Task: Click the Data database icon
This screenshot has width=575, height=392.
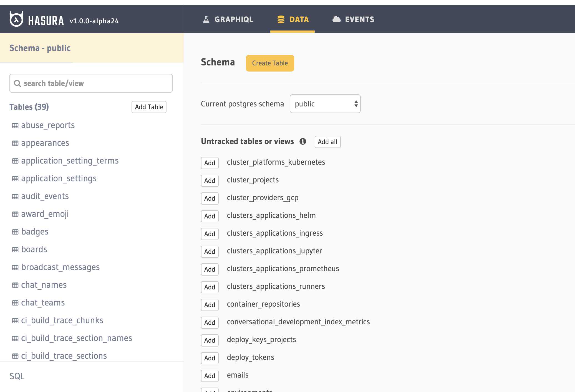Action: point(281,19)
